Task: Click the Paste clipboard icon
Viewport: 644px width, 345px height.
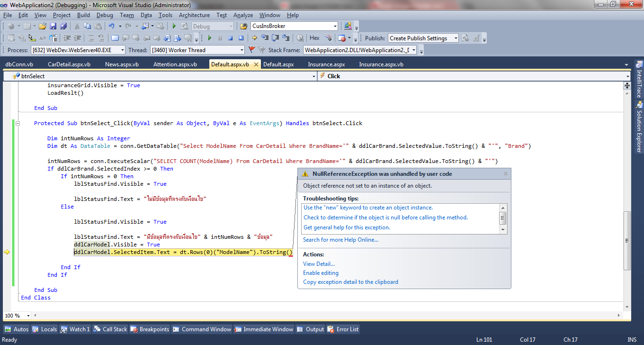Action: (x=98, y=26)
